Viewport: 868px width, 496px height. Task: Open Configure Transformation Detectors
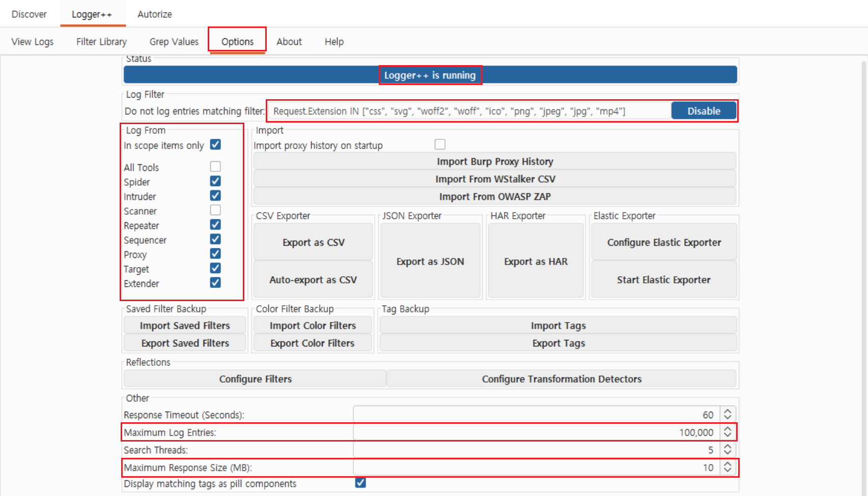[562, 379]
